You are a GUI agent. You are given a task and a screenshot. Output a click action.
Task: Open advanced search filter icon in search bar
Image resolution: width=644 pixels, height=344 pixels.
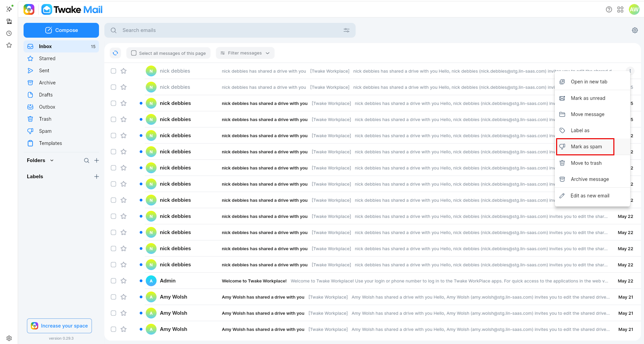(x=346, y=30)
